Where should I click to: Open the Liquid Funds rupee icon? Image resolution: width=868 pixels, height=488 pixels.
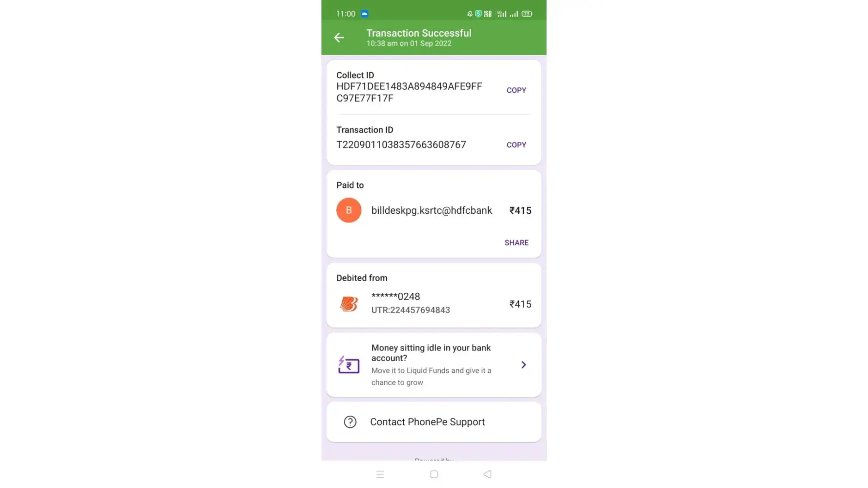tap(349, 365)
